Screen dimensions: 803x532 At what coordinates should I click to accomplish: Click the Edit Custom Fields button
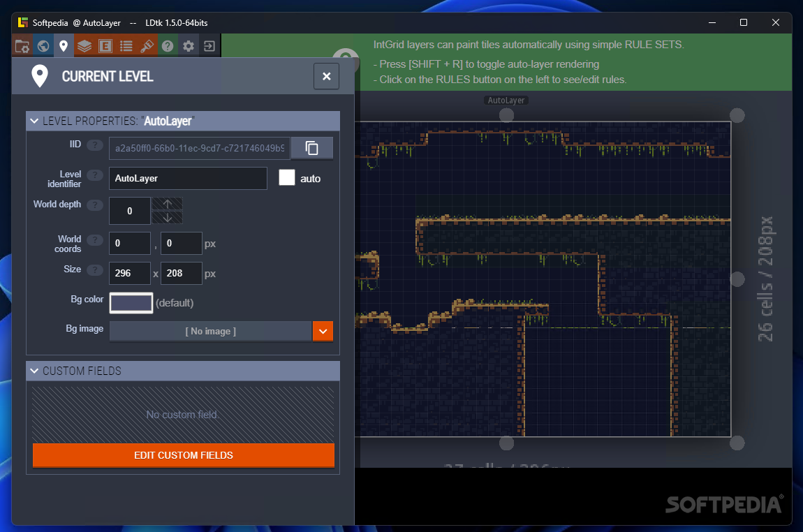click(x=184, y=455)
